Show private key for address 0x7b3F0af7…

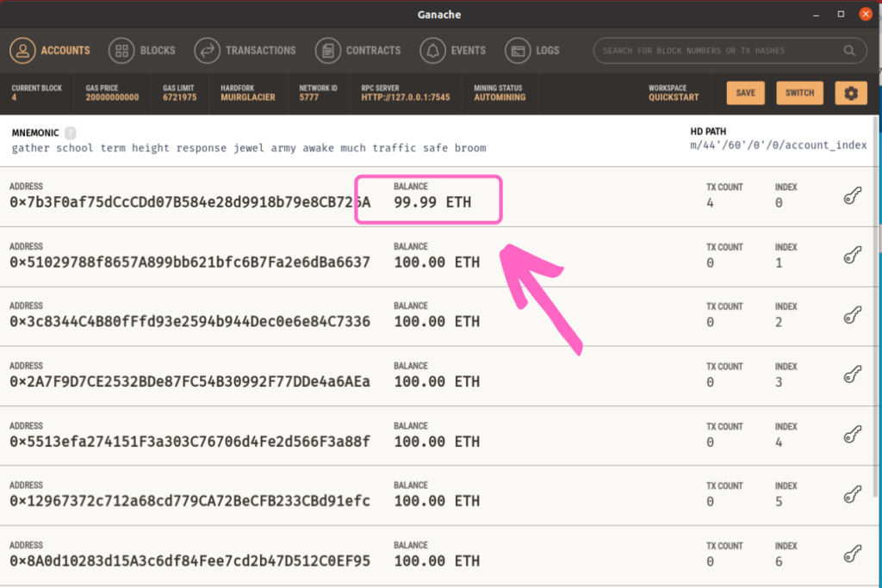(x=852, y=195)
